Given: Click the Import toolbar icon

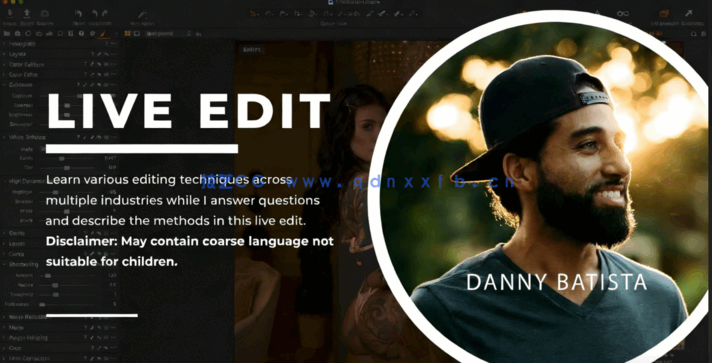Looking at the screenshot, I should click(10, 14).
